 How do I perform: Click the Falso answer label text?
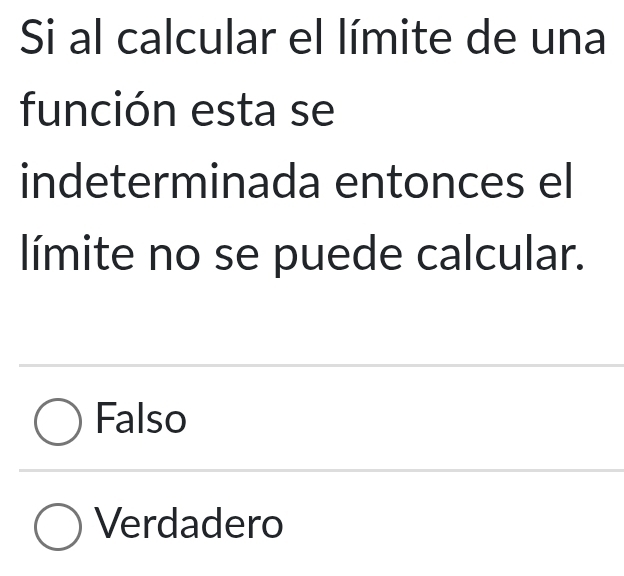pyautogui.click(x=141, y=420)
